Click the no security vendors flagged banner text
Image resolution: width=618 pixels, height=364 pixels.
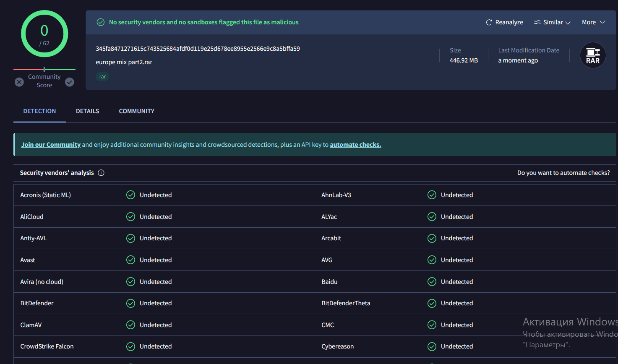coord(204,22)
